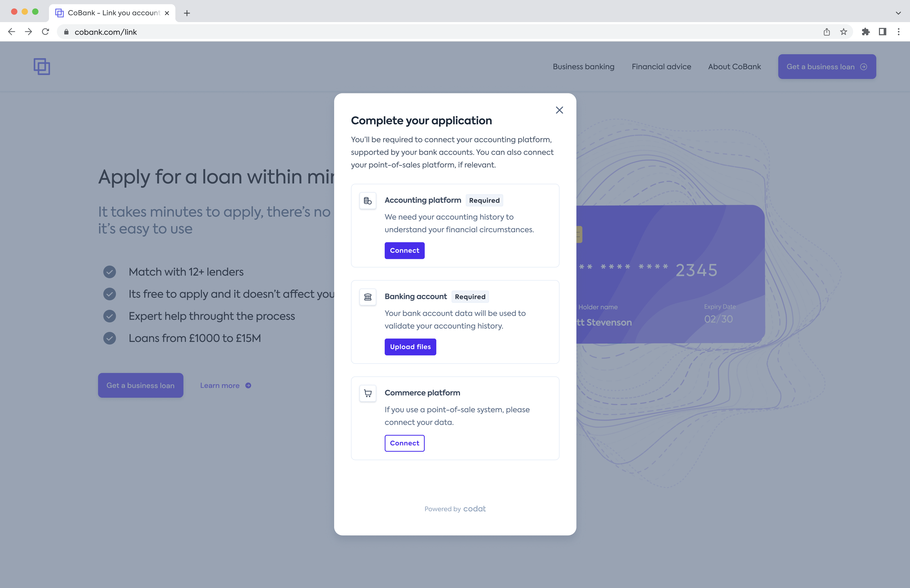Click Upload files for banking account
The width and height of the screenshot is (910, 588).
click(x=410, y=346)
